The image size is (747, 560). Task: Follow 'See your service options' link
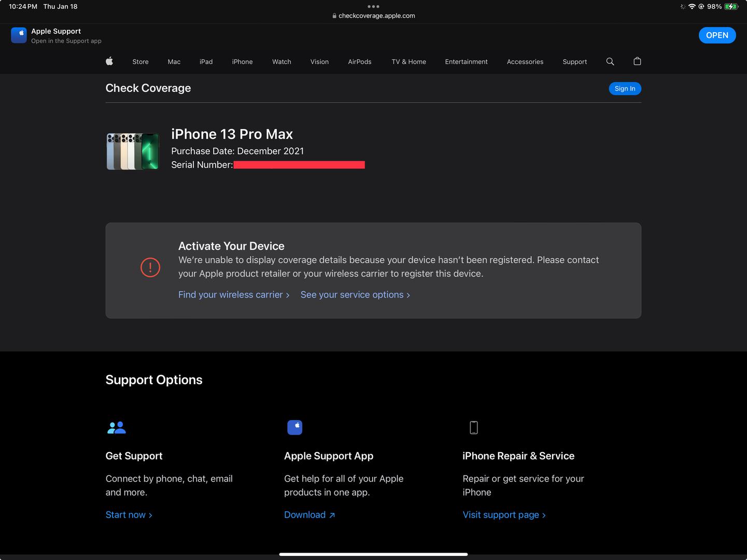coord(355,295)
